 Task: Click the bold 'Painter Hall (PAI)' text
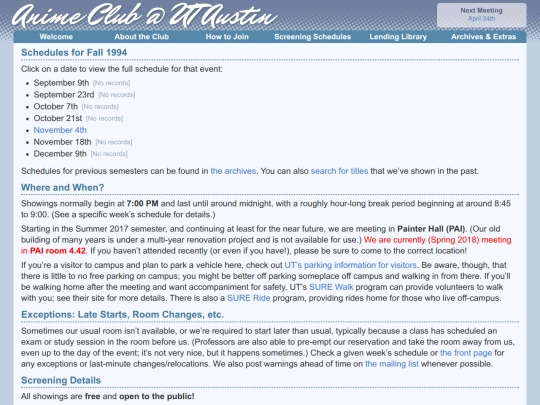pos(431,229)
